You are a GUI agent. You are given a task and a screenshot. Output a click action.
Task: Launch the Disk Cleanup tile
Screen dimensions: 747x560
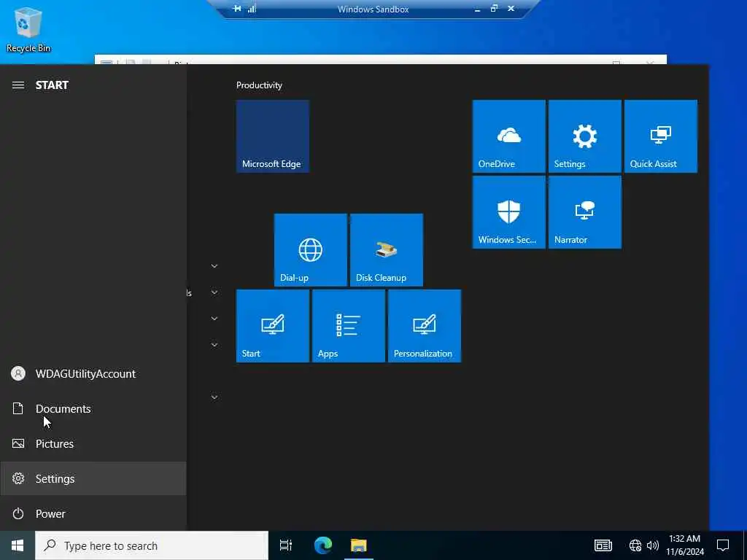pos(387,250)
